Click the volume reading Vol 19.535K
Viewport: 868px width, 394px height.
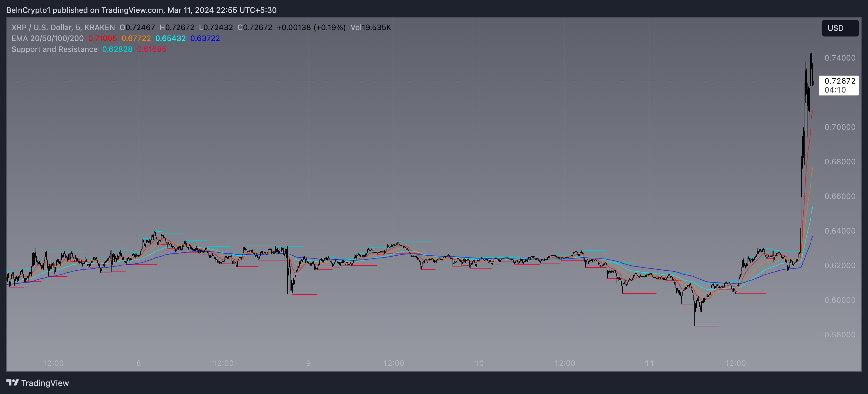click(371, 28)
